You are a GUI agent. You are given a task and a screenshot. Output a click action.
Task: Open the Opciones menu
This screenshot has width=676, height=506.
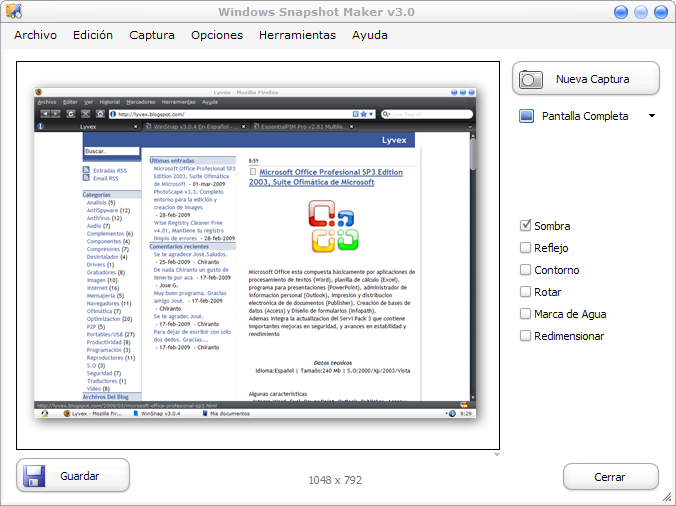[217, 35]
